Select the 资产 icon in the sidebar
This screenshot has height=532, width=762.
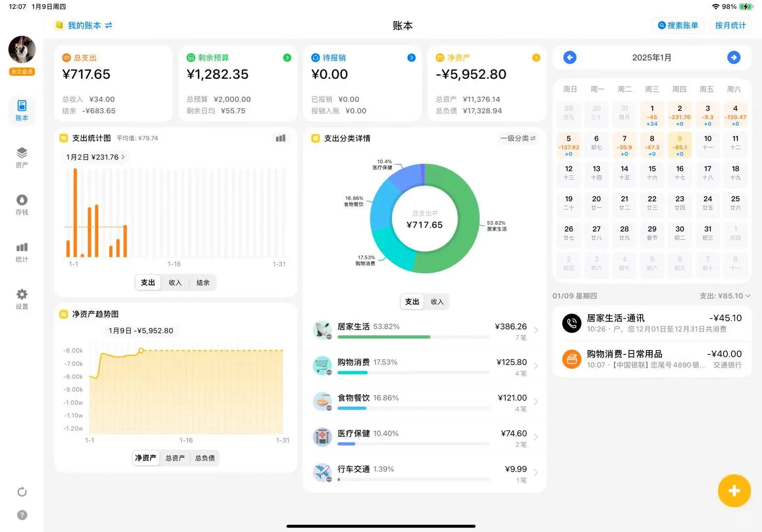[x=22, y=158]
